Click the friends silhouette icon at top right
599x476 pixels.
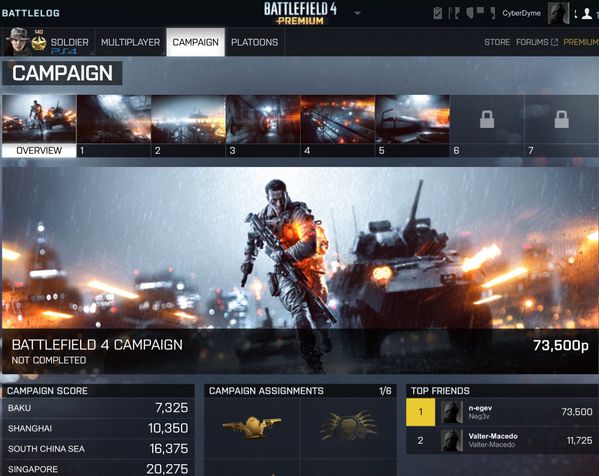click(586, 13)
